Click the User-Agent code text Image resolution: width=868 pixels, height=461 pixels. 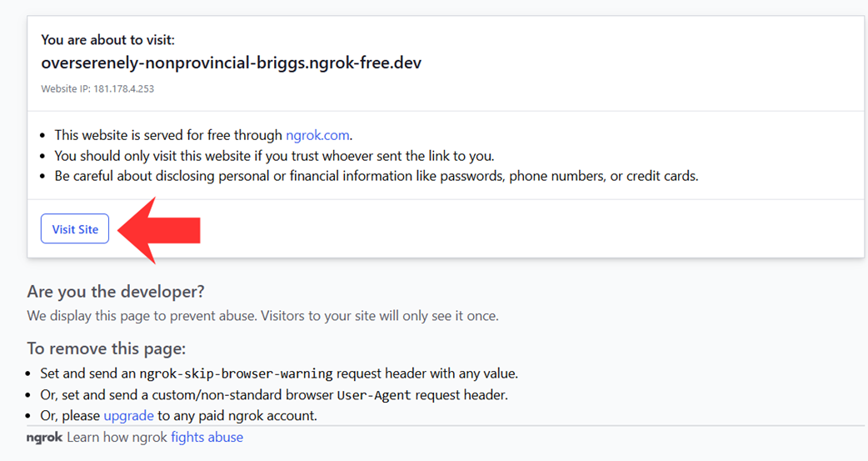click(374, 394)
